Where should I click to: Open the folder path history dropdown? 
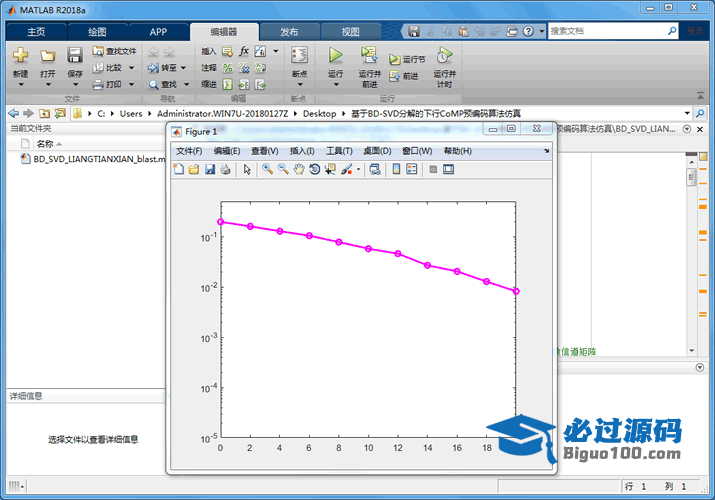pos(687,113)
